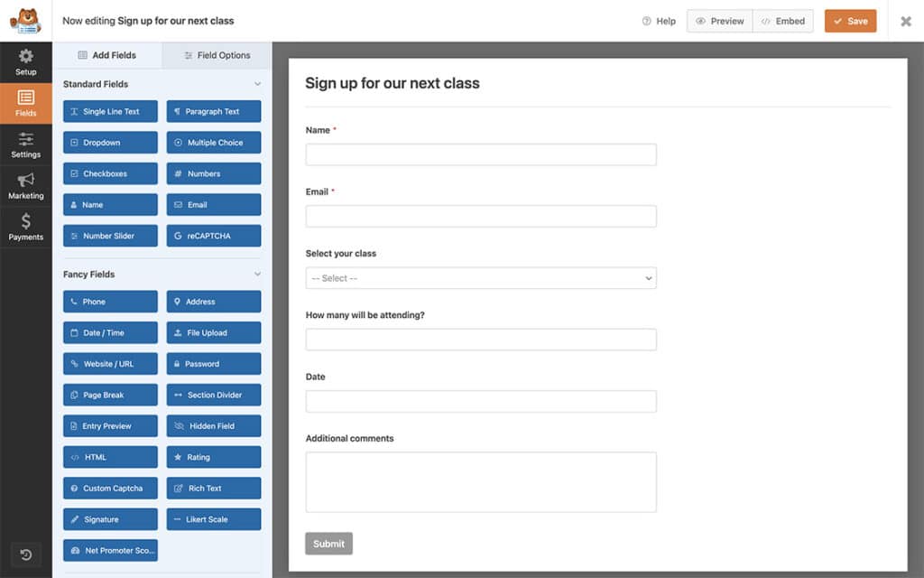
Task: Select the form title heading
Action: click(393, 83)
